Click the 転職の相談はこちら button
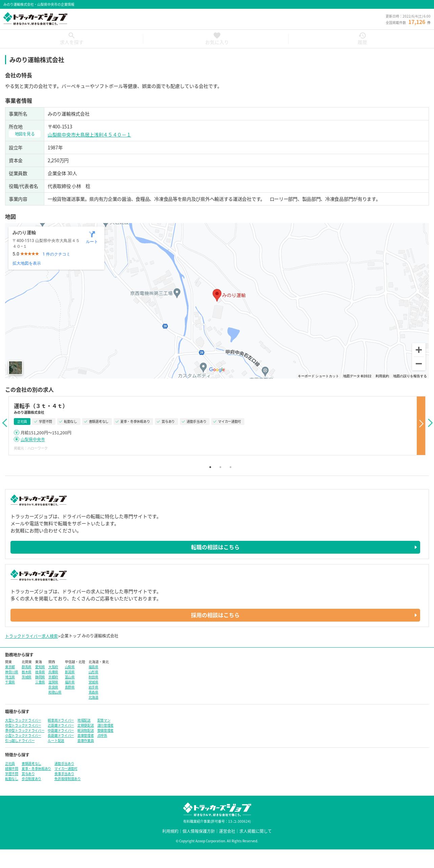 (215, 547)
